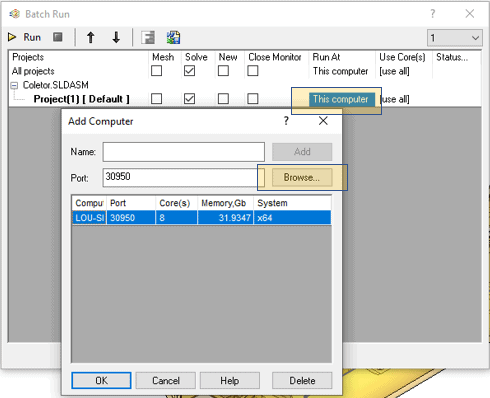Click the Core(s) column header
Image resolution: width=490 pixels, height=398 pixels.
click(177, 203)
